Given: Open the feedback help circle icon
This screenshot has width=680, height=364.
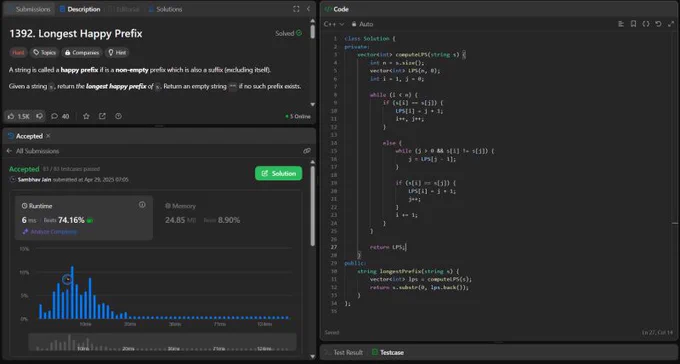Looking at the screenshot, I should [118, 116].
